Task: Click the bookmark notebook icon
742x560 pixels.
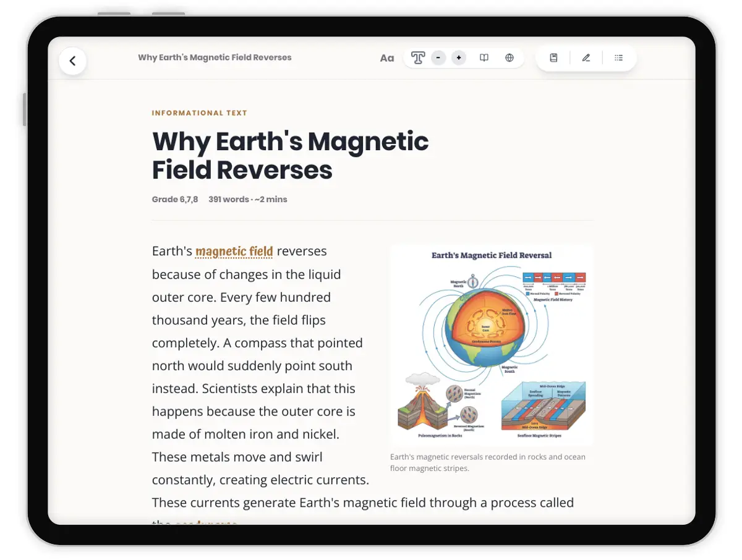Action: pos(554,58)
